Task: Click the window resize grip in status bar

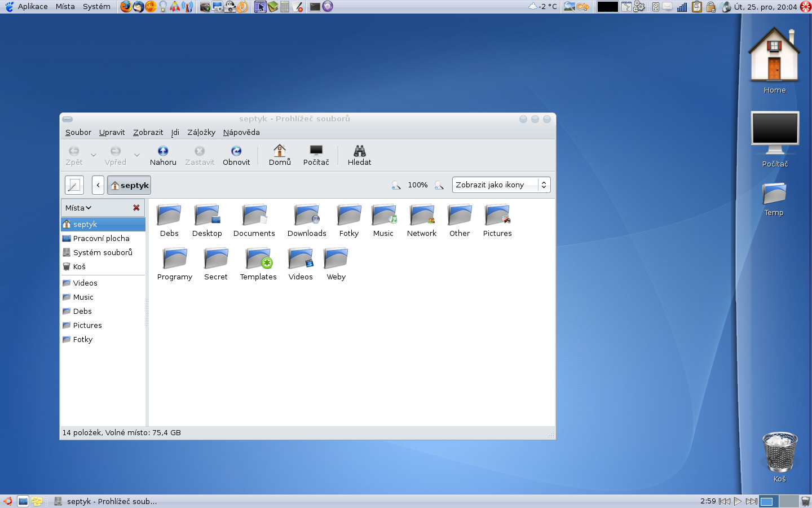Action: pyautogui.click(x=551, y=435)
